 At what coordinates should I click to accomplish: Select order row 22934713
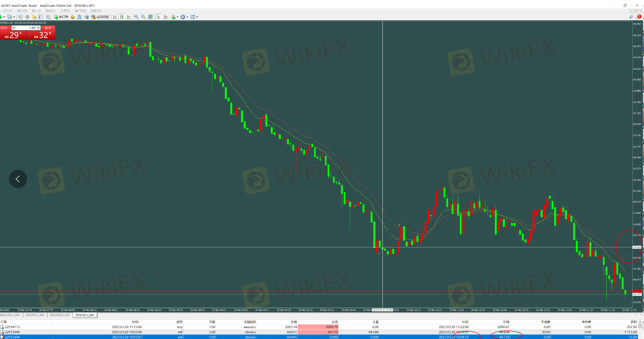point(319,327)
